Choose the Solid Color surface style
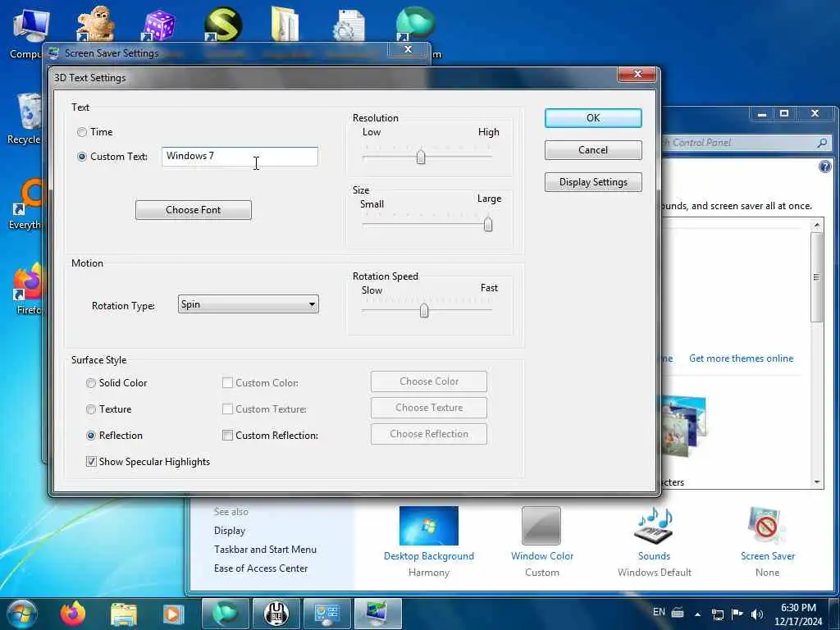 (x=91, y=383)
